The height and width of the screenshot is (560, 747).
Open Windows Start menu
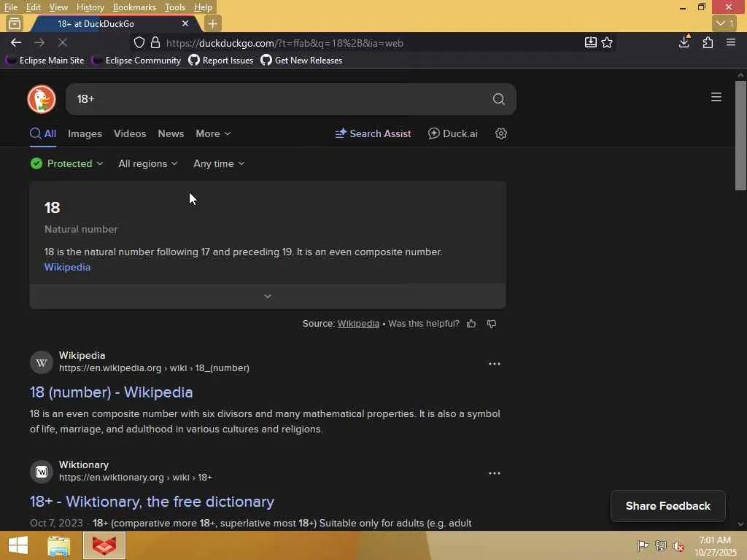click(18, 545)
